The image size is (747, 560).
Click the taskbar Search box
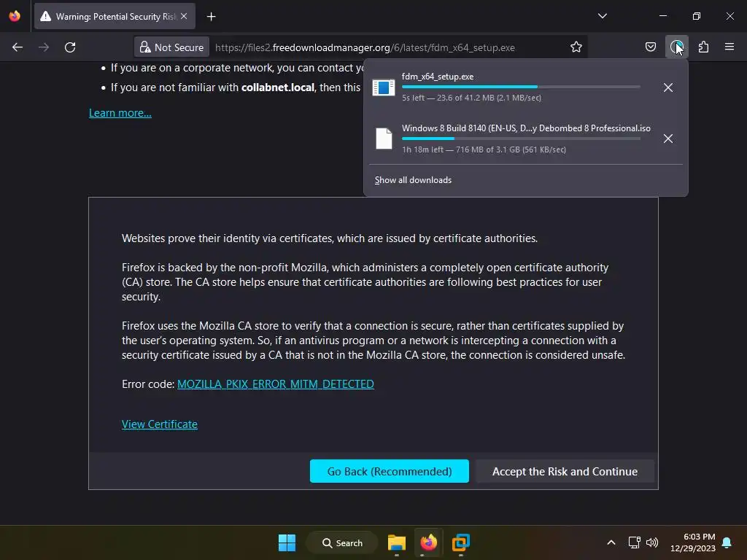342,542
